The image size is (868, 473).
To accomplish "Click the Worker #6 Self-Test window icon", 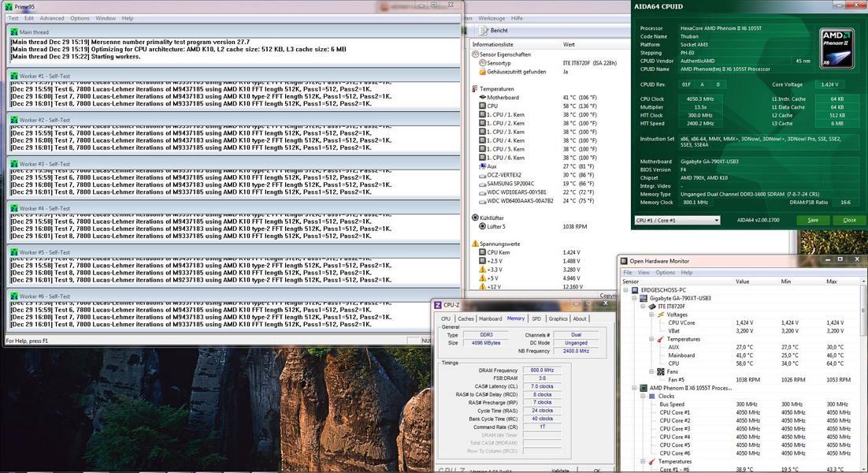I will pos(14,296).
